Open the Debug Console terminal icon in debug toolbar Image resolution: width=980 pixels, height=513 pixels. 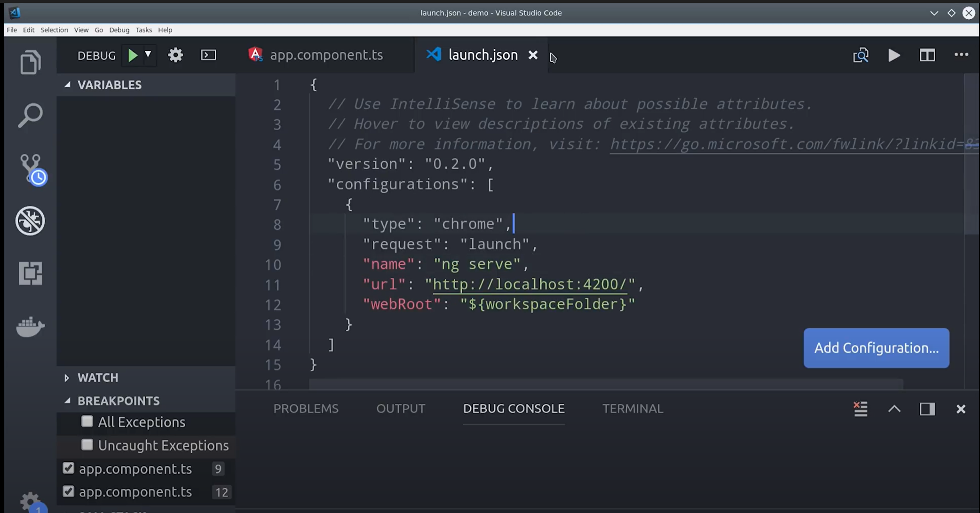(208, 55)
